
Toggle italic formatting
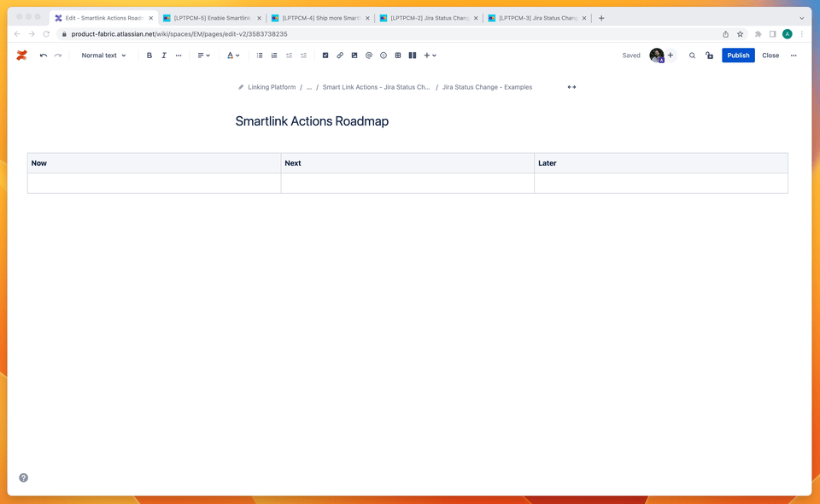(x=164, y=56)
